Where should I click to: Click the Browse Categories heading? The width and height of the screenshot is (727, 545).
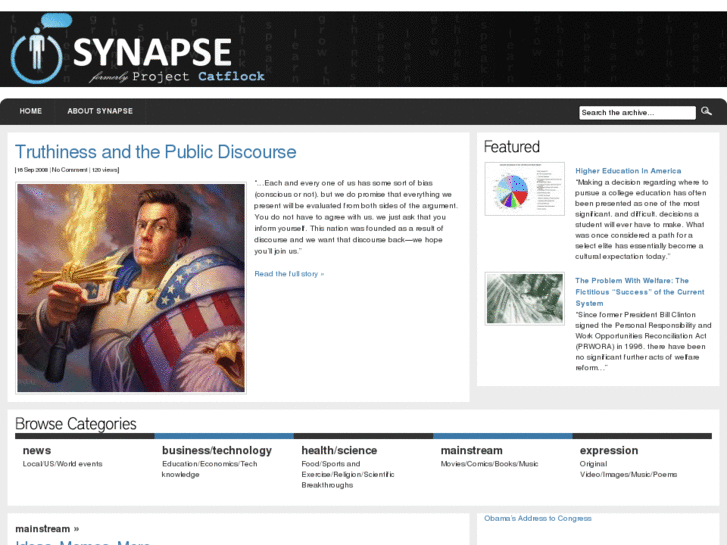coord(76,424)
